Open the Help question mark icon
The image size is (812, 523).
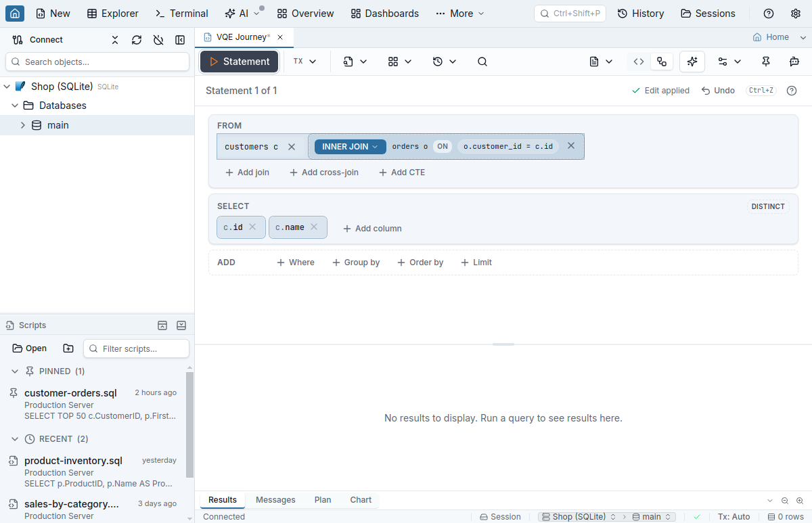(769, 14)
